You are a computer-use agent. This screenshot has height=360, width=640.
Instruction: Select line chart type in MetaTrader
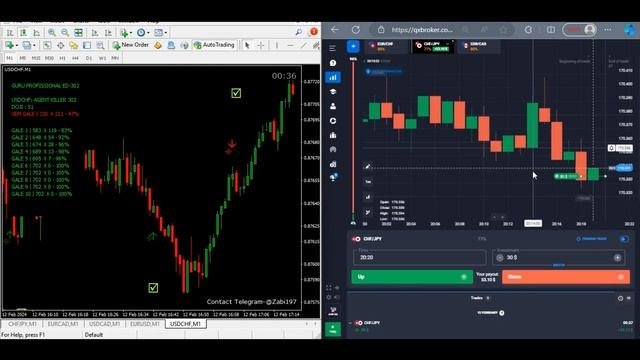(x=36, y=32)
